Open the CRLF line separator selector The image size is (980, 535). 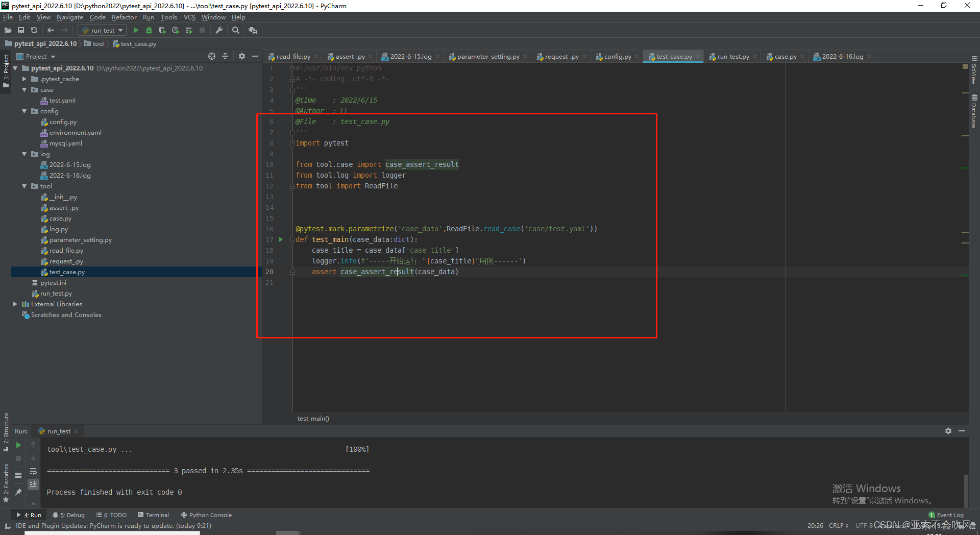coord(839,526)
